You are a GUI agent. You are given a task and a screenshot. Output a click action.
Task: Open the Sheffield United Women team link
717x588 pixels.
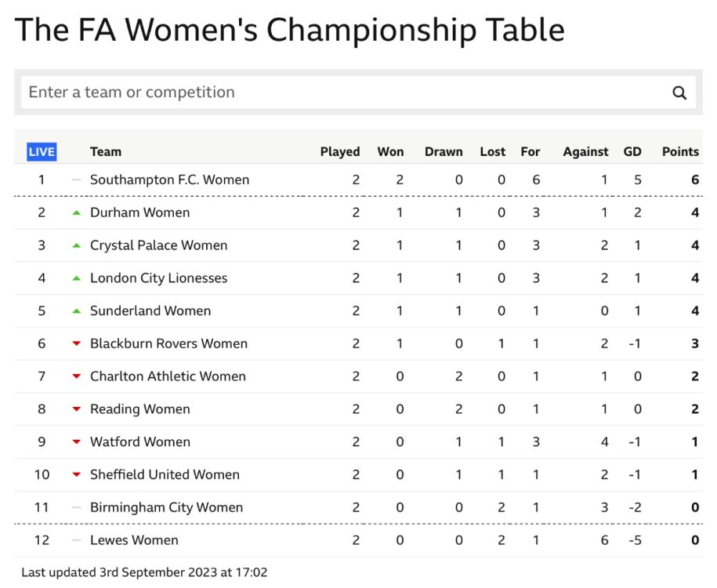click(x=165, y=474)
